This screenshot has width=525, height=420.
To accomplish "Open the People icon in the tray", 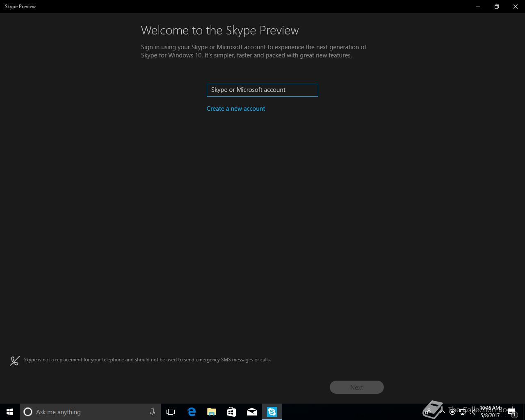I will pyautogui.click(x=428, y=412).
